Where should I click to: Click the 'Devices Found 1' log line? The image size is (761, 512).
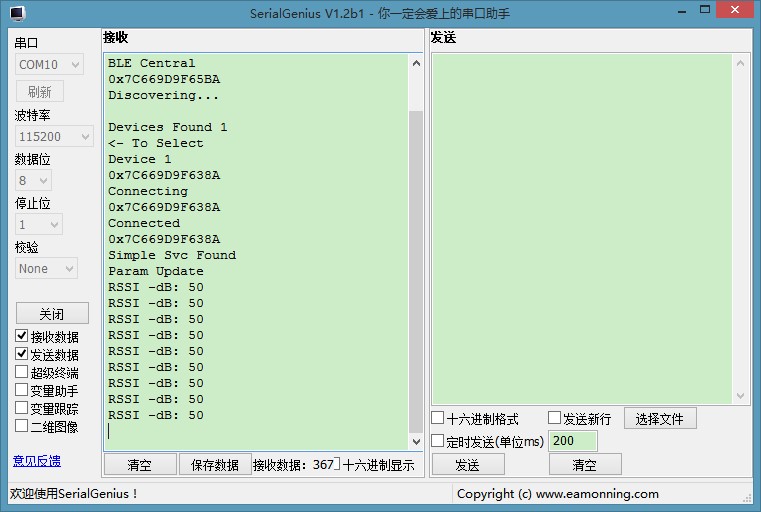point(167,127)
